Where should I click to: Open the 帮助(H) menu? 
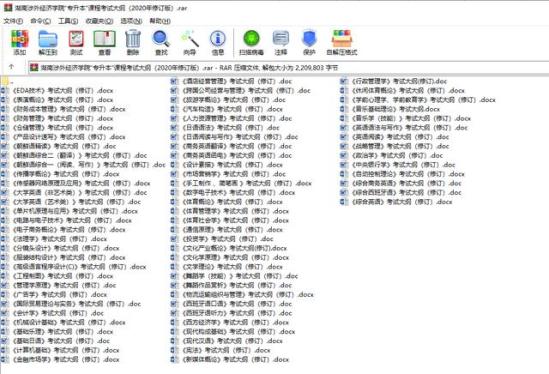click(160, 21)
